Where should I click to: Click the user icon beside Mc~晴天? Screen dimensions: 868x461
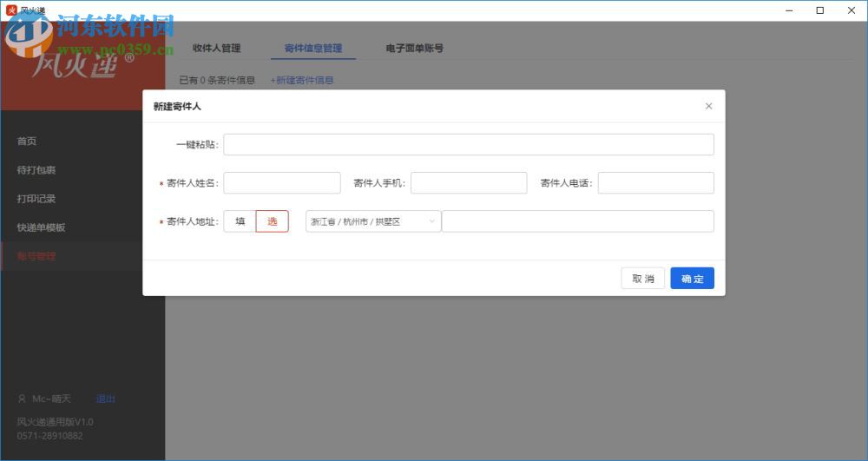(23, 399)
